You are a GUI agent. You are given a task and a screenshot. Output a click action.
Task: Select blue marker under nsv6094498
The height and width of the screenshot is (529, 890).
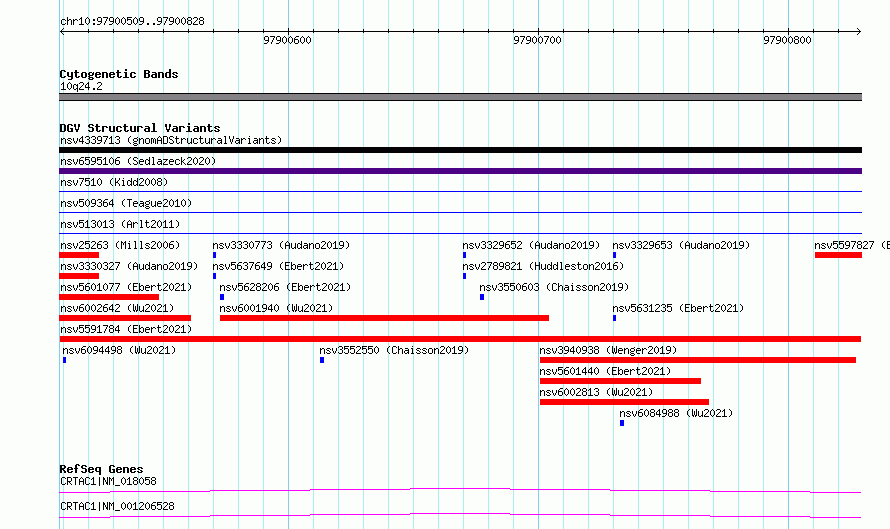[x=65, y=360]
